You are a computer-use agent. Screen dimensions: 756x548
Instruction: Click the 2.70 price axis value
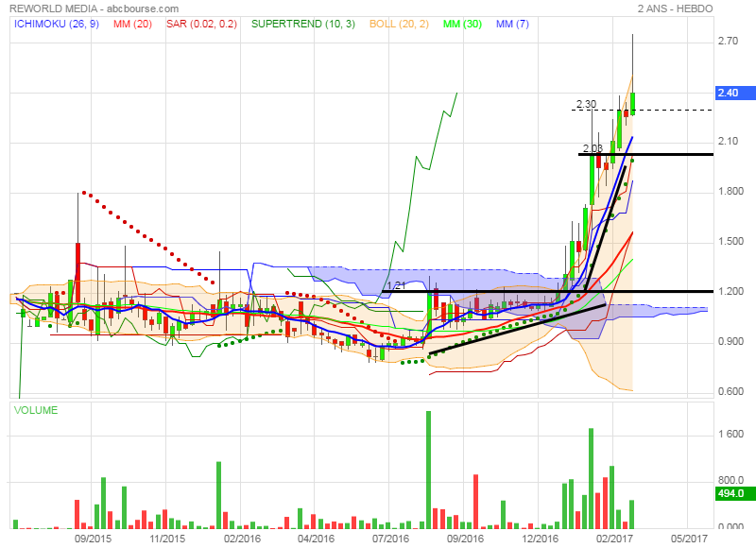pyautogui.click(x=728, y=41)
